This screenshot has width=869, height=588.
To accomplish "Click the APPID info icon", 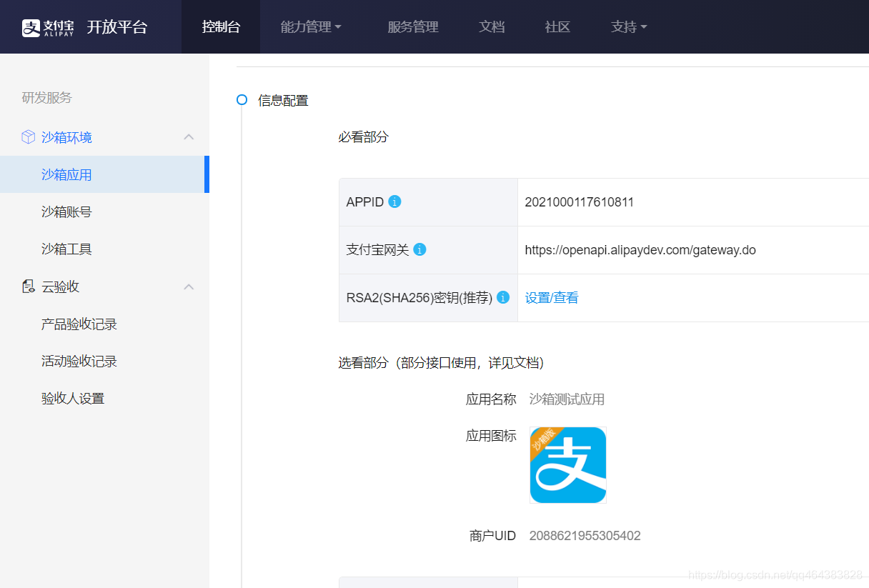I will point(394,201).
